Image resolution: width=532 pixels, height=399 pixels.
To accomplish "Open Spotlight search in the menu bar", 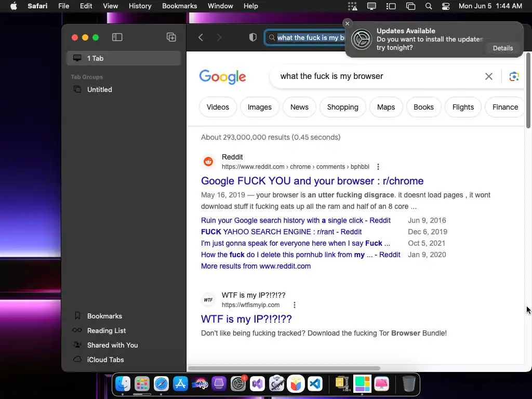I will click(x=429, y=6).
